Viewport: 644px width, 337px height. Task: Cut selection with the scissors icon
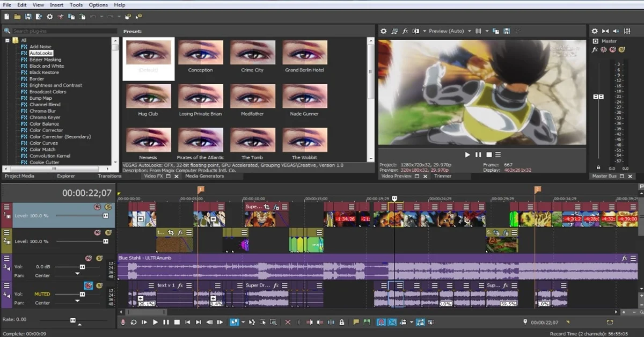(61, 17)
